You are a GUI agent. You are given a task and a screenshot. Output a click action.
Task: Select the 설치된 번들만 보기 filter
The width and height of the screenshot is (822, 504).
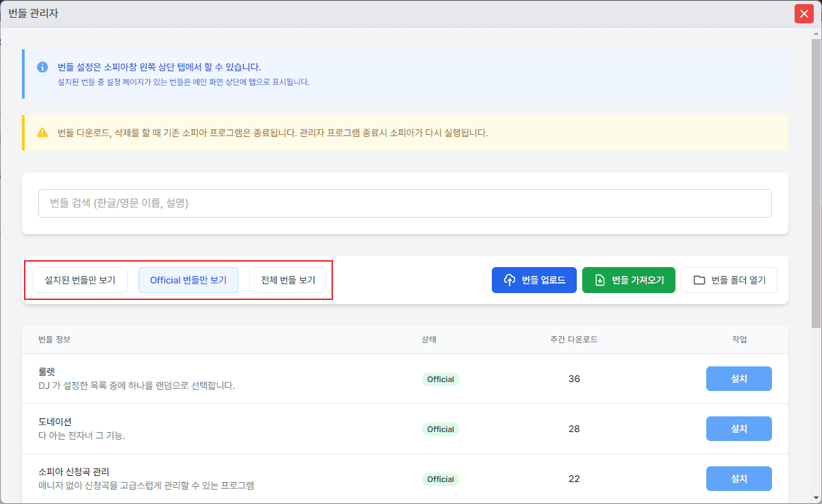79,279
